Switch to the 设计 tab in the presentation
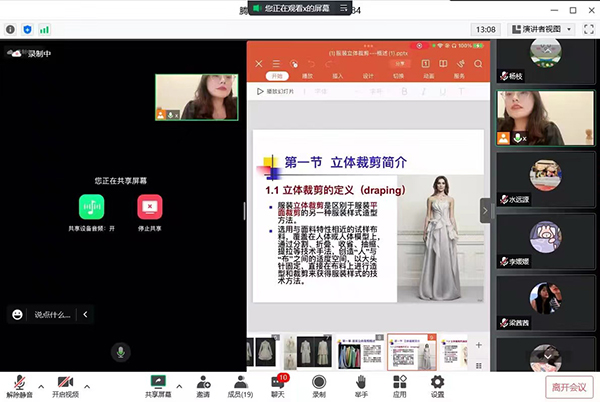Image resolution: width=600 pixels, height=402 pixels. point(368,75)
